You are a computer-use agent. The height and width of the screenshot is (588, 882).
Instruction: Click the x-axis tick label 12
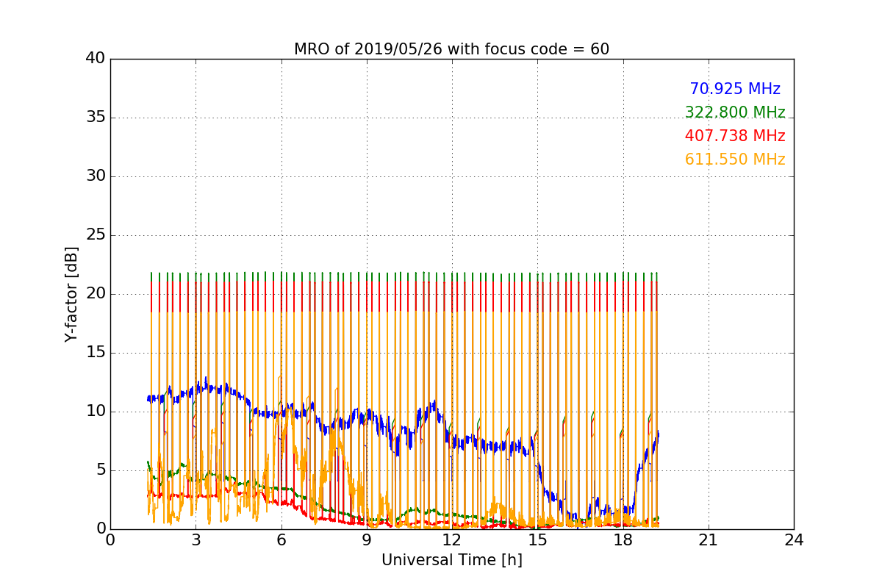[452, 540]
